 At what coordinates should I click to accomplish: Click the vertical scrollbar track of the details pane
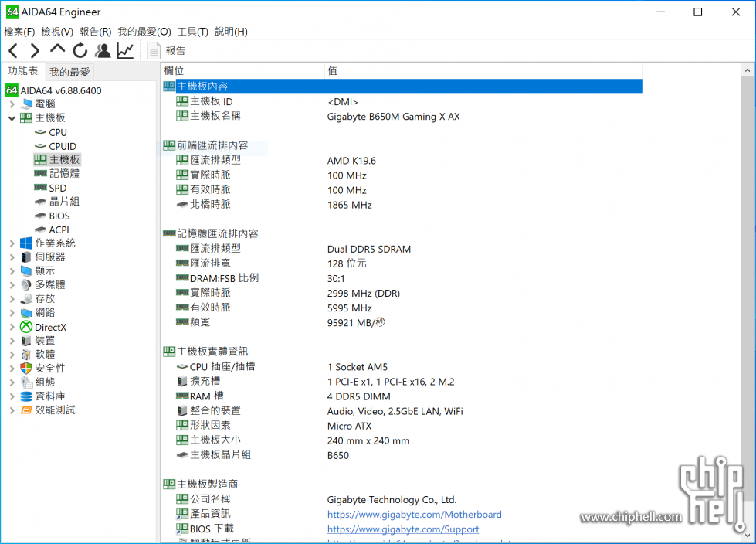[x=748, y=303]
